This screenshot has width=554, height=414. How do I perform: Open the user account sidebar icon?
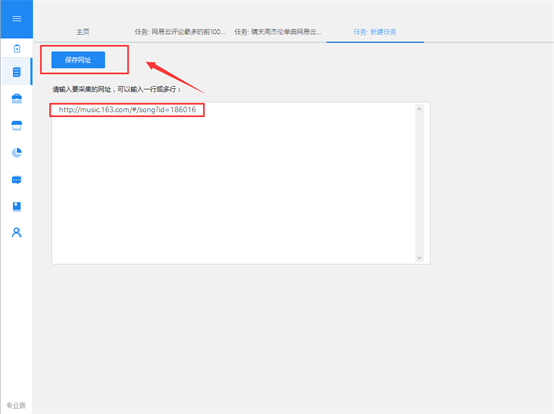tap(17, 232)
